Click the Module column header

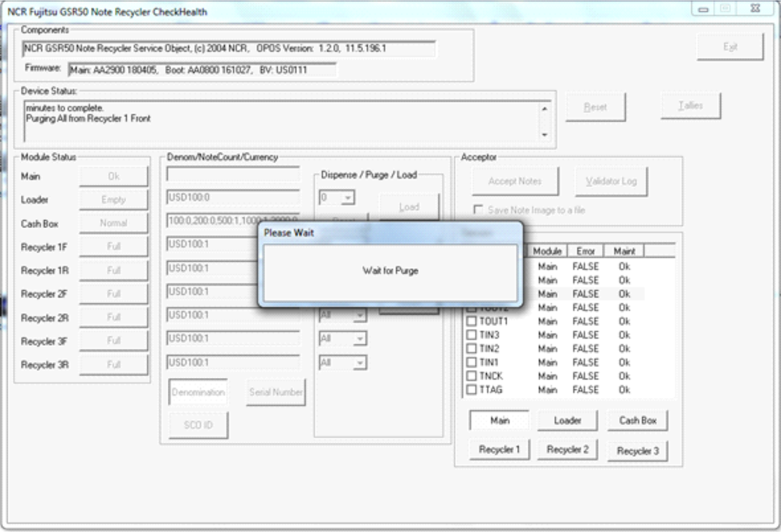546,251
